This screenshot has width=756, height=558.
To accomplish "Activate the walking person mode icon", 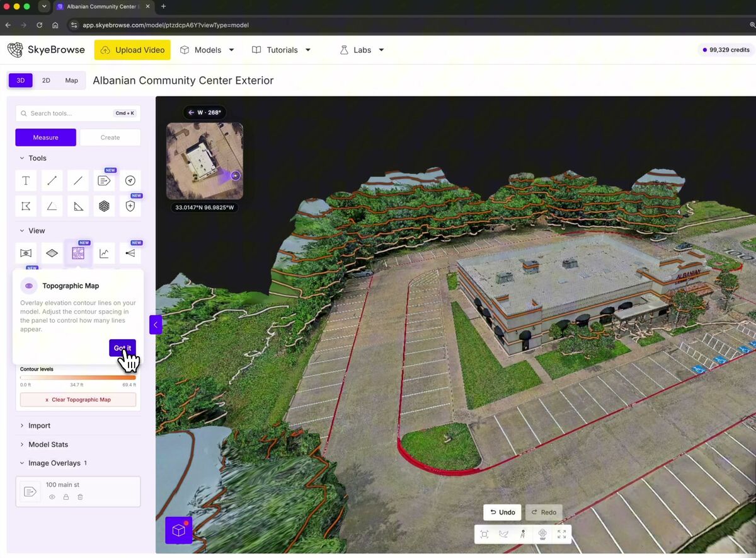I will (x=522, y=534).
